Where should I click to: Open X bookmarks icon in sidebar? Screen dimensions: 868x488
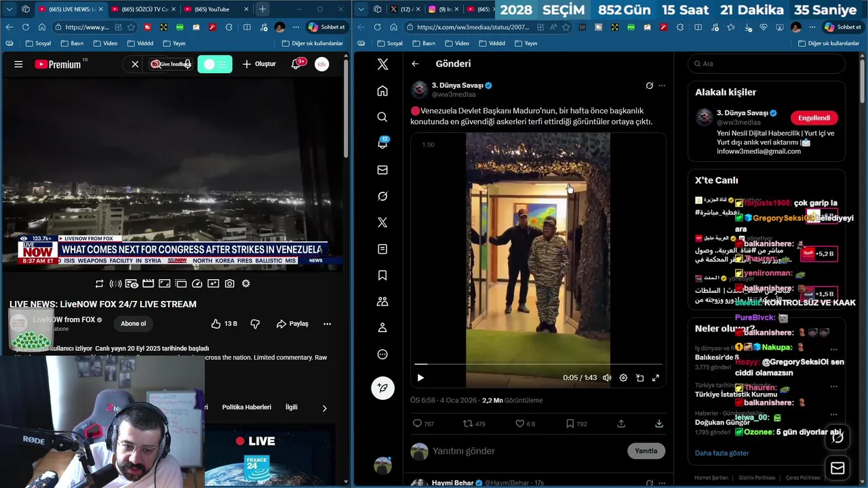[382, 275]
